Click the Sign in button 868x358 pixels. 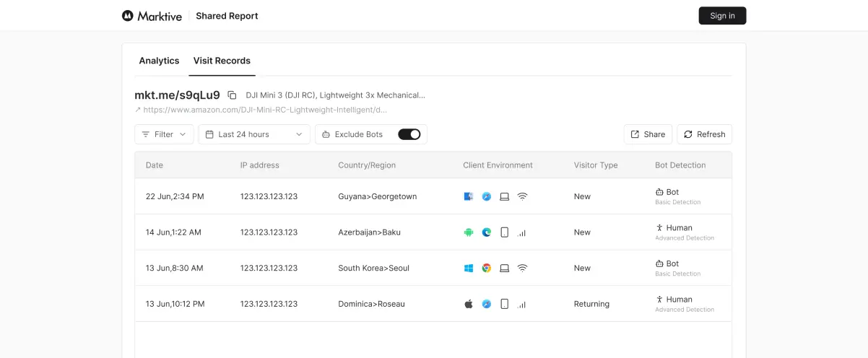pyautogui.click(x=722, y=16)
